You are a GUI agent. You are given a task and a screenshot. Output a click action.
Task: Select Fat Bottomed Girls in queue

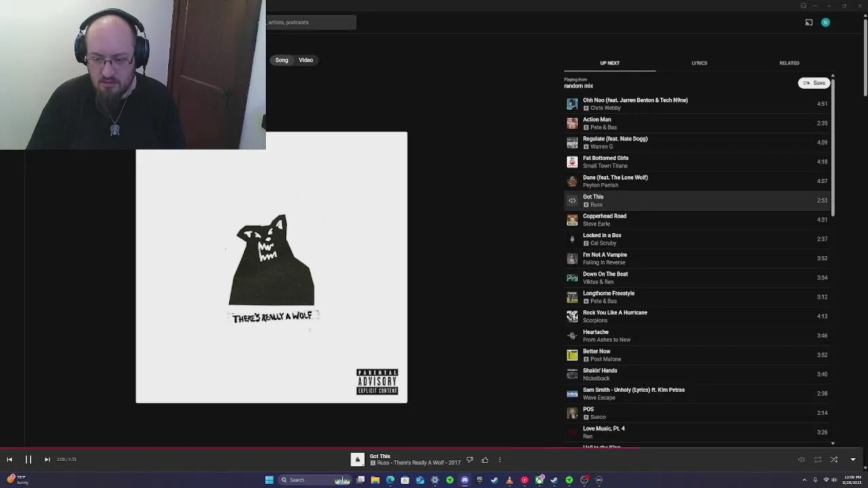pos(697,162)
